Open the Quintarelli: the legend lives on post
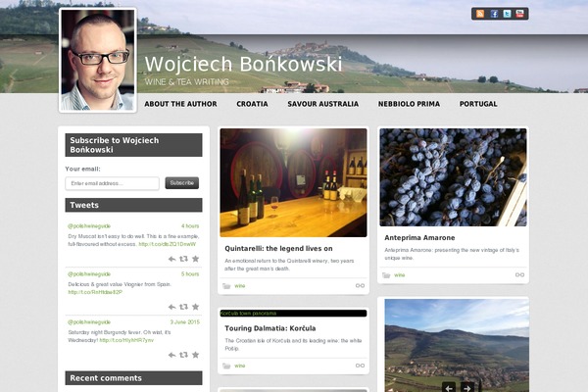 click(x=278, y=248)
